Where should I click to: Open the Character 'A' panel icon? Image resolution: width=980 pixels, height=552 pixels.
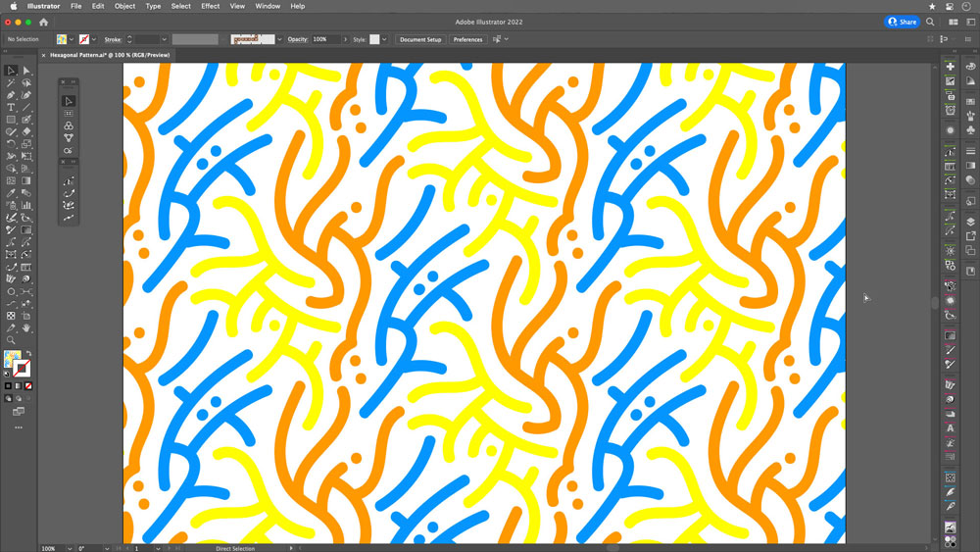[x=950, y=428]
